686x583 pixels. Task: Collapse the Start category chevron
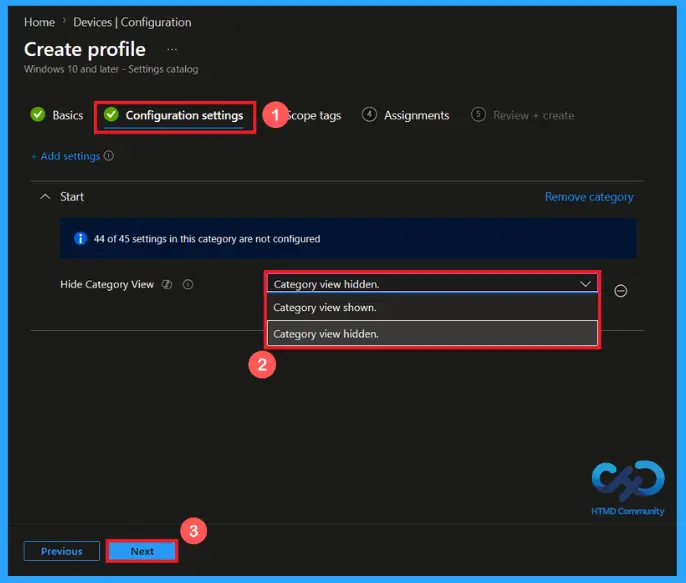pyautogui.click(x=45, y=197)
